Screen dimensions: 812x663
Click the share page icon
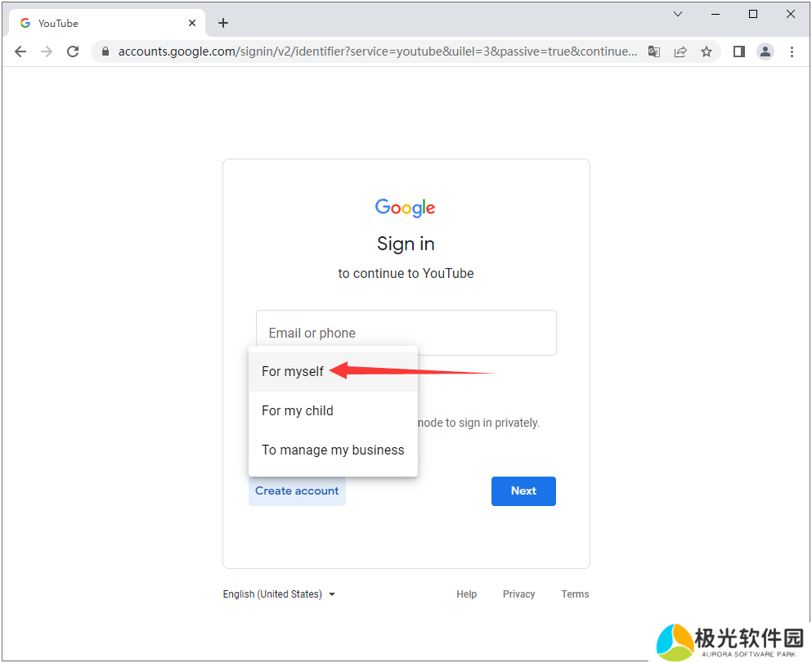coord(680,52)
